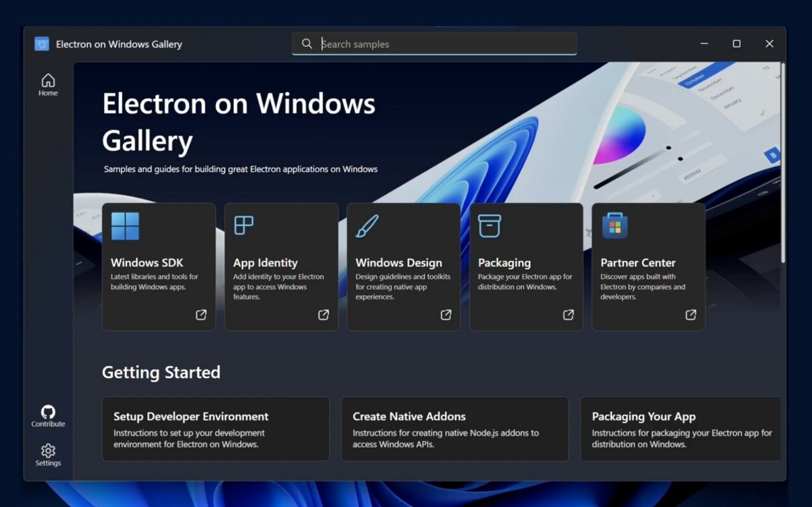Screen dimensions: 812x507
Task: Open external link arrow on Windows Design card
Action: 446,315
